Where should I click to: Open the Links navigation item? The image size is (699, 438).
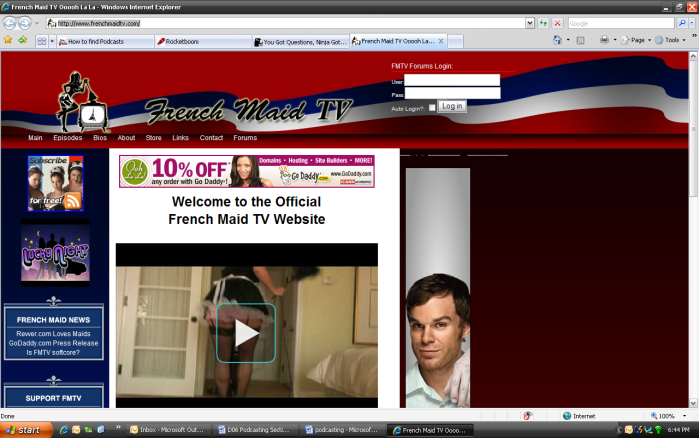click(x=181, y=138)
